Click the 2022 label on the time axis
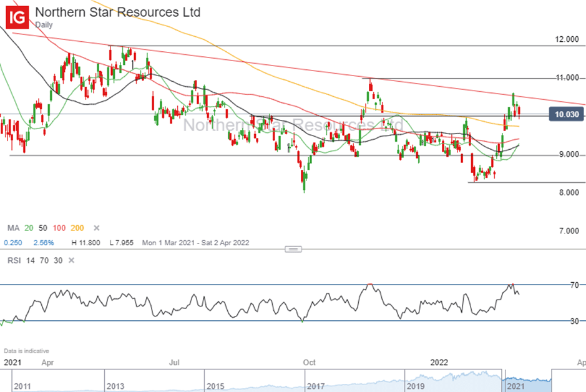The height and width of the screenshot is (392, 586). [439, 363]
